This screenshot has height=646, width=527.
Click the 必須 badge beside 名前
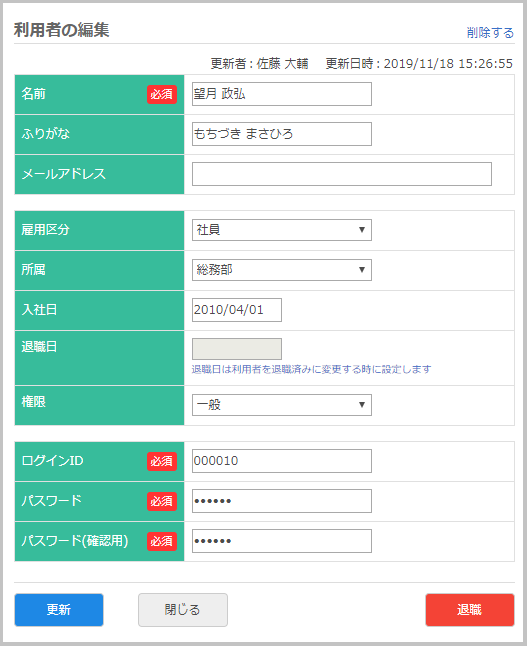pos(162,94)
